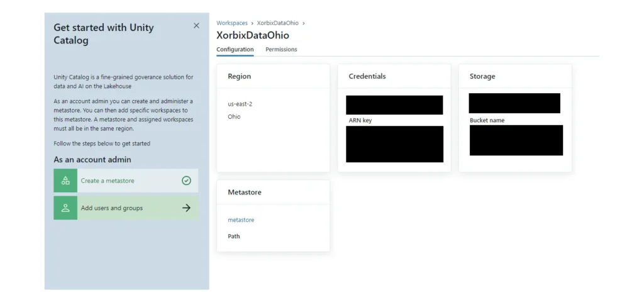Click the Region card heading

click(240, 76)
